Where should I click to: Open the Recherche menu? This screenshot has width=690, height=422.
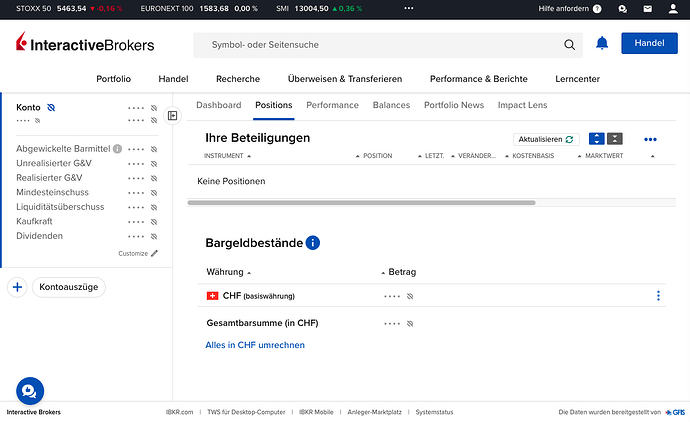coord(238,79)
